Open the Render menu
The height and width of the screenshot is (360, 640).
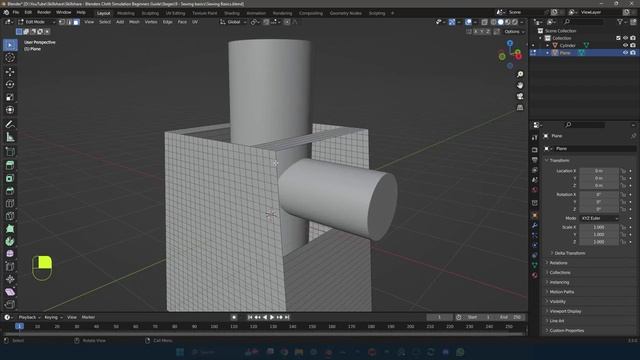tap(44, 13)
